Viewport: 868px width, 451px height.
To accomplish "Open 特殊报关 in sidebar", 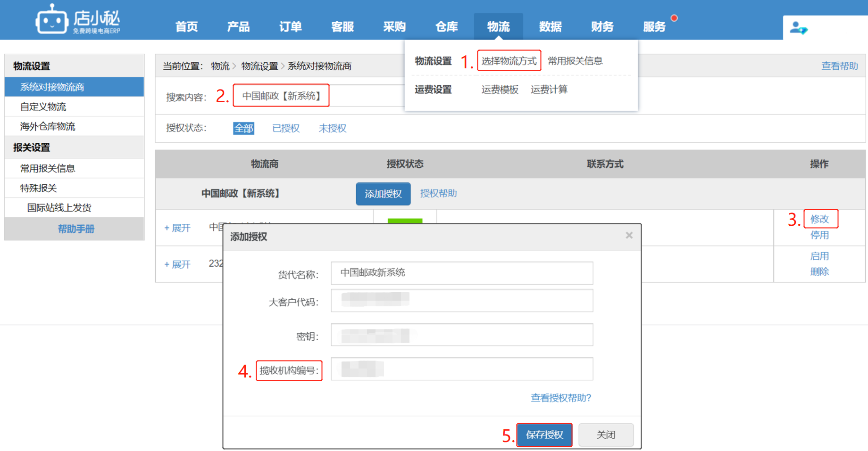I will click(74, 188).
